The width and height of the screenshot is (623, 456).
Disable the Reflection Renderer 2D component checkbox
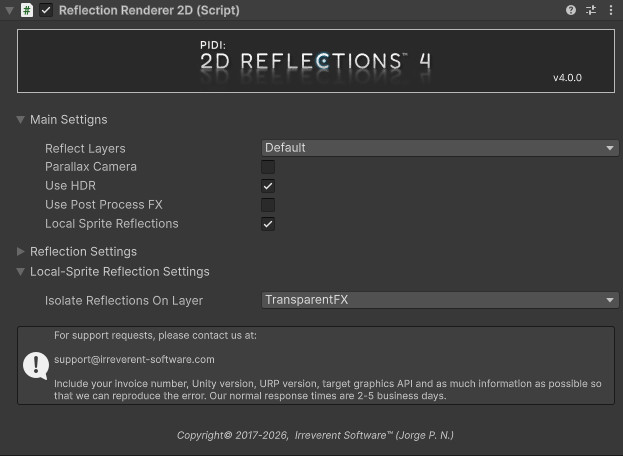pyautogui.click(x=46, y=10)
